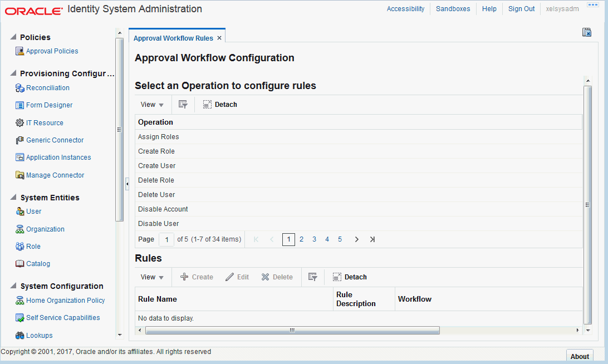608x364 pixels.
Task: Click the Home Organization Policy icon
Action: [x=19, y=301]
